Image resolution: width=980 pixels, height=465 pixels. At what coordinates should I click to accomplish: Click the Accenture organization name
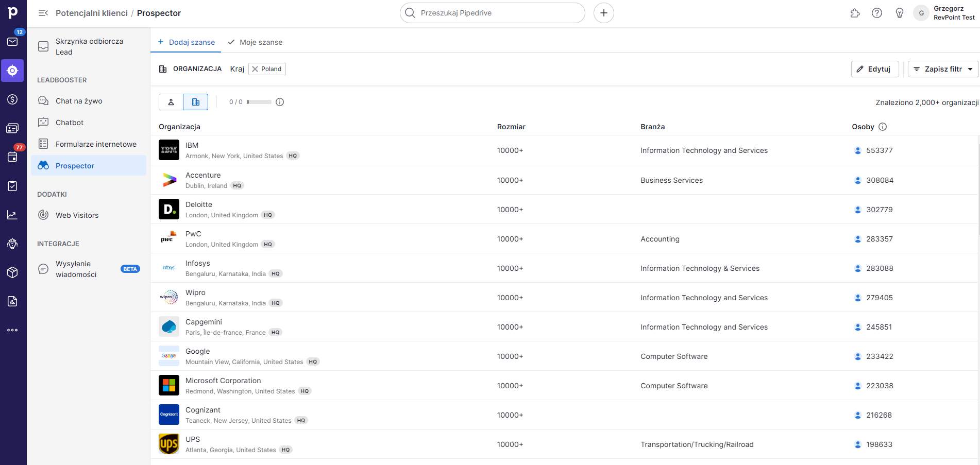[x=203, y=175]
